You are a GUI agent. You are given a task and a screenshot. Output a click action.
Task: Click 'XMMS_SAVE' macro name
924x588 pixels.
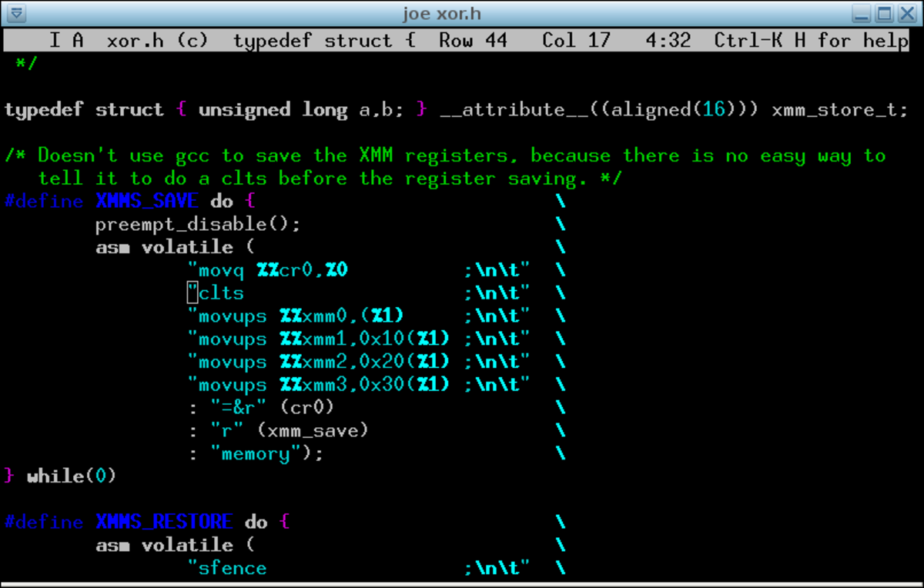147,202
